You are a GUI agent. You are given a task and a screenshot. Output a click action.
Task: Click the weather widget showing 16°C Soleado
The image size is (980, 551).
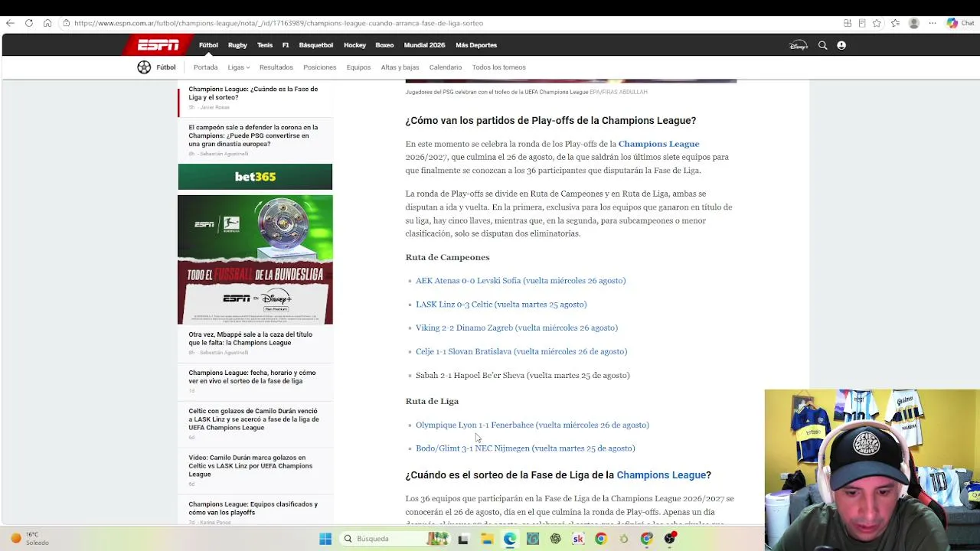click(31, 539)
